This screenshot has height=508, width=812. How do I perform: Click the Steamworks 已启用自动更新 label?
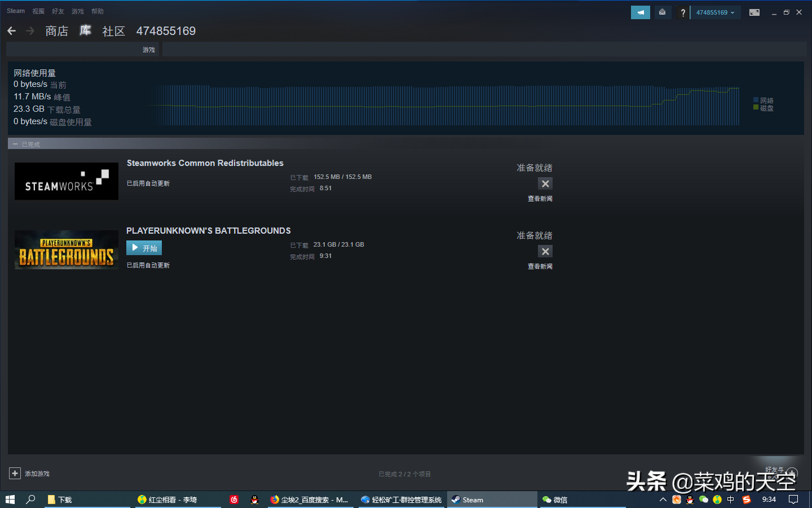148,183
